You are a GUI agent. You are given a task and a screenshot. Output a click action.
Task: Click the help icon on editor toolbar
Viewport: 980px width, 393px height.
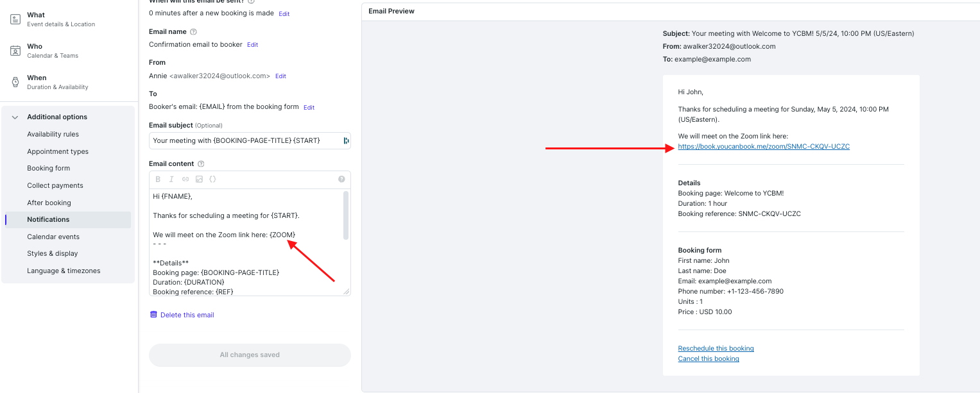(x=341, y=179)
